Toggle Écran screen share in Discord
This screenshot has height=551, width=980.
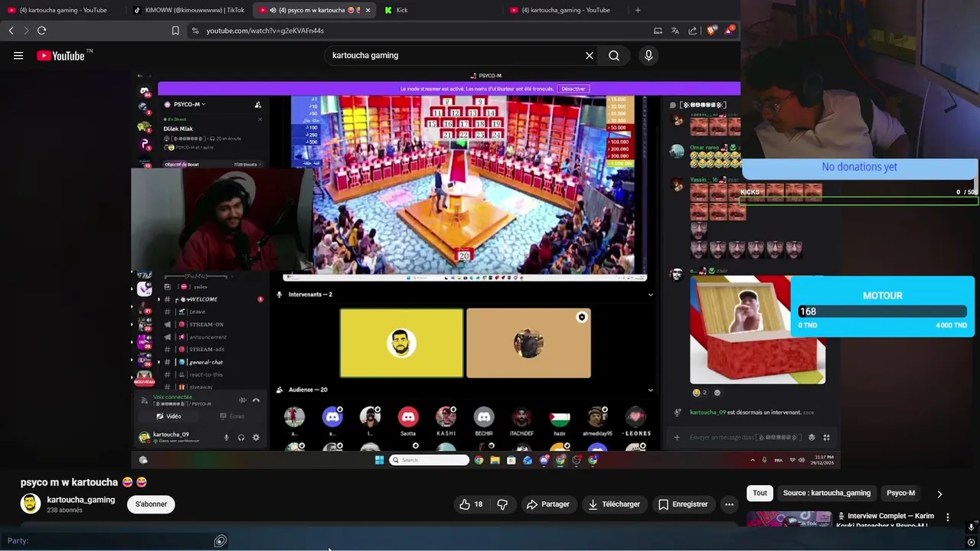tap(232, 416)
